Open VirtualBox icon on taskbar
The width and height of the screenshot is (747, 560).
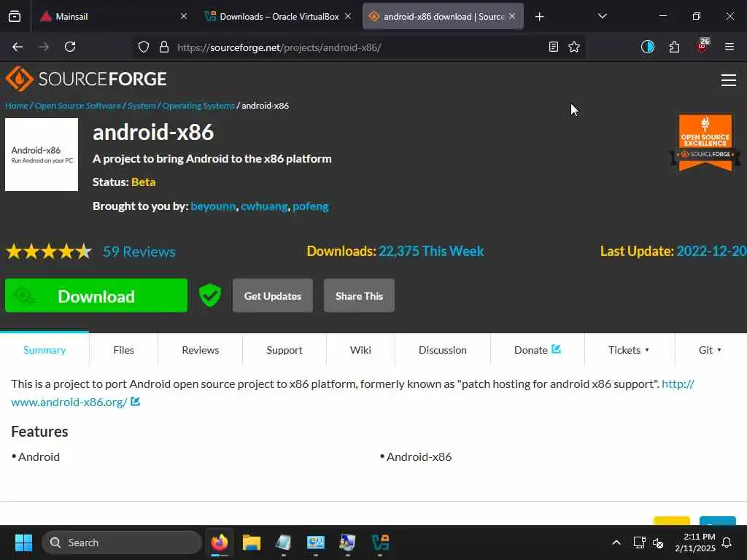(380, 542)
